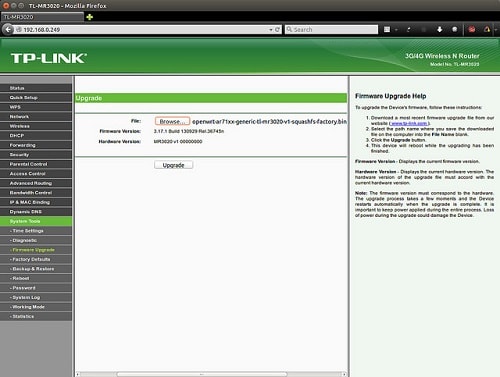Open Access Control in sidebar

(36, 174)
